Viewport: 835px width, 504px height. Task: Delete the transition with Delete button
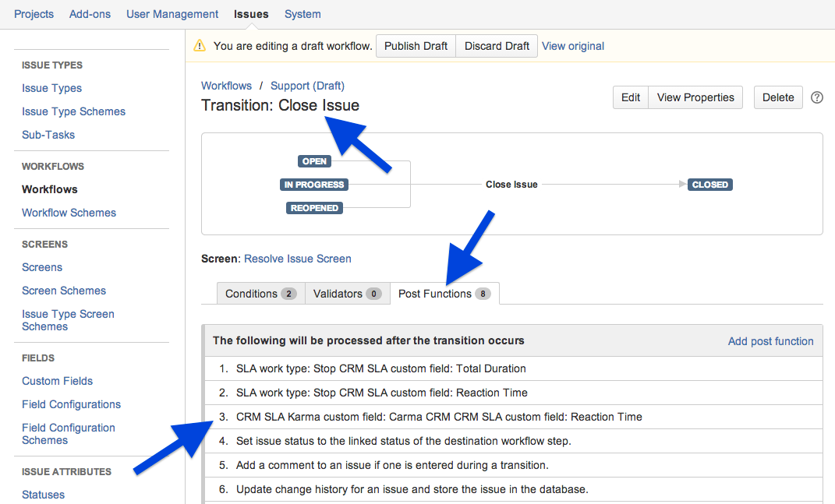click(x=778, y=97)
